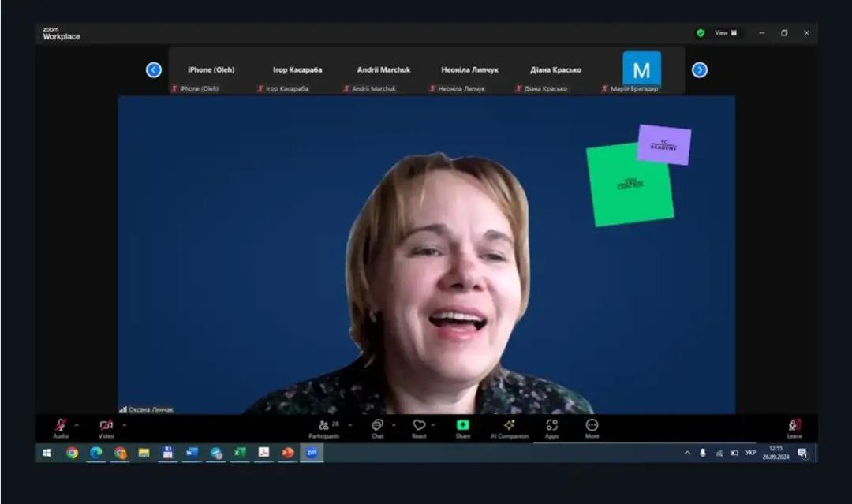Toggle the УКР keyboard language indicator

coord(750,453)
